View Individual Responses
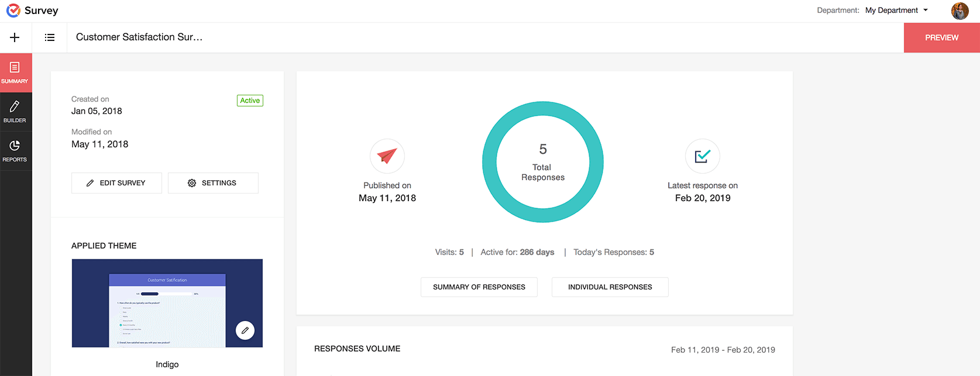Image resolution: width=980 pixels, height=376 pixels. 610,287
